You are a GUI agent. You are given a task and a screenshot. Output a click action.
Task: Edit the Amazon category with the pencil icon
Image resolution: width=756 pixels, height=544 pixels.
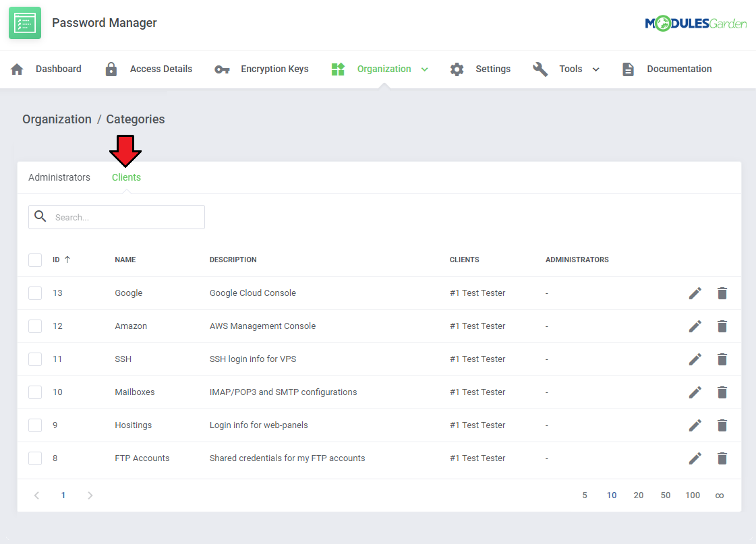695,326
